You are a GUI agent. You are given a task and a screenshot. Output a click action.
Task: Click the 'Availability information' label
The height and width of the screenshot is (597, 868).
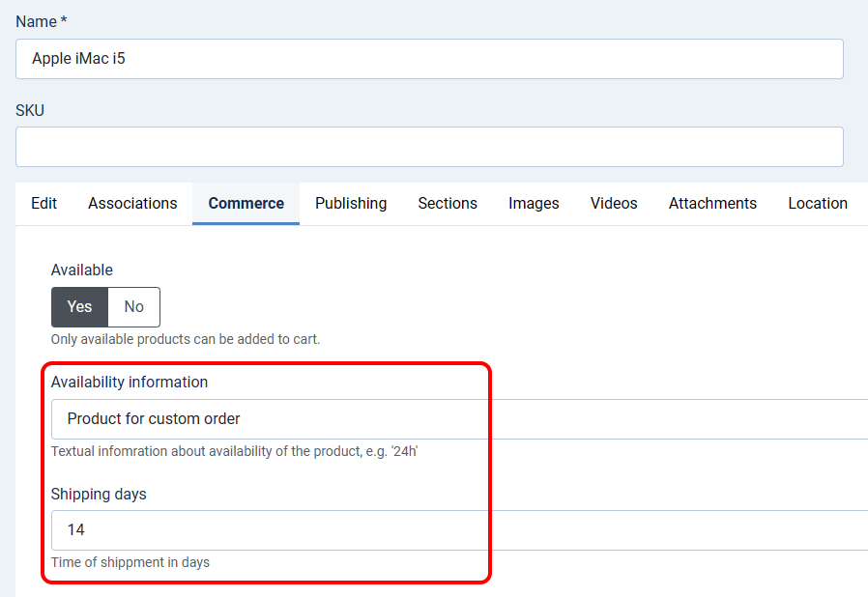tap(129, 383)
